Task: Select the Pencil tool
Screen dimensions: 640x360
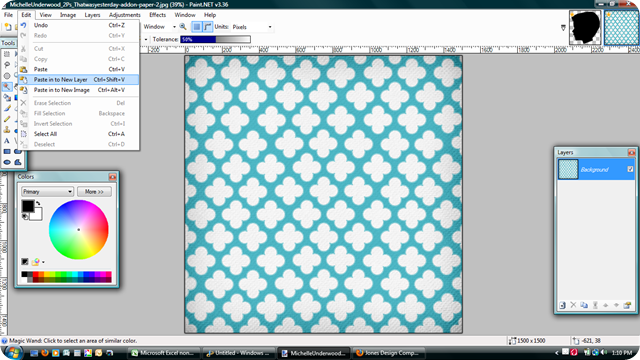Action: click(x=7, y=119)
